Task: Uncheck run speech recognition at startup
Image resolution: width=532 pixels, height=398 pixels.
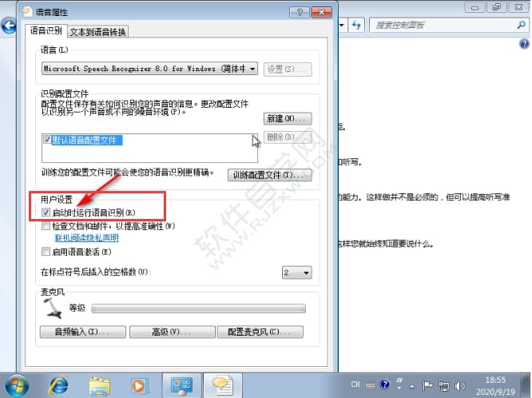Action: tap(46, 212)
